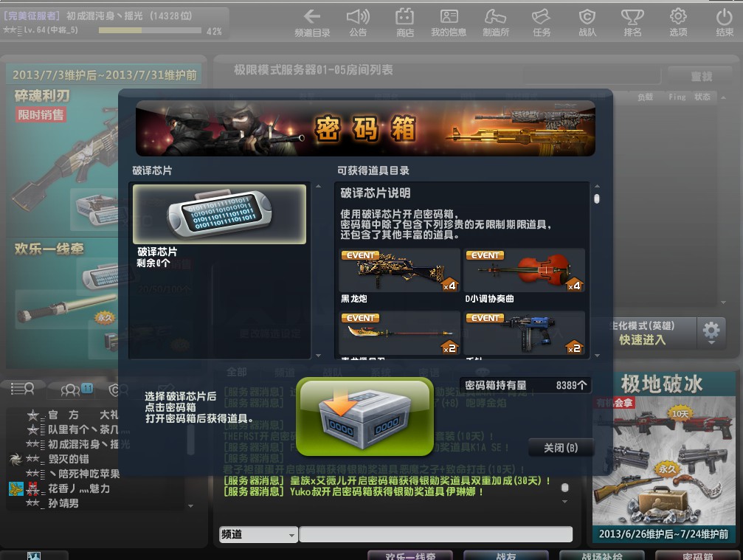Click Yuko叔 server message line
This screenshot has height=560, width=743.
click(x=353, y=492)
